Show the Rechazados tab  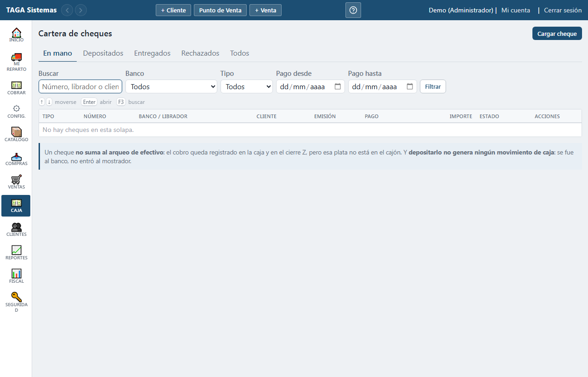coord(200,53)
